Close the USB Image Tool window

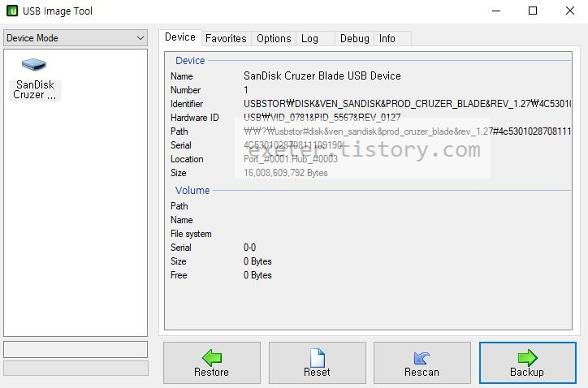pyautogui.click(x=569, y=11)
